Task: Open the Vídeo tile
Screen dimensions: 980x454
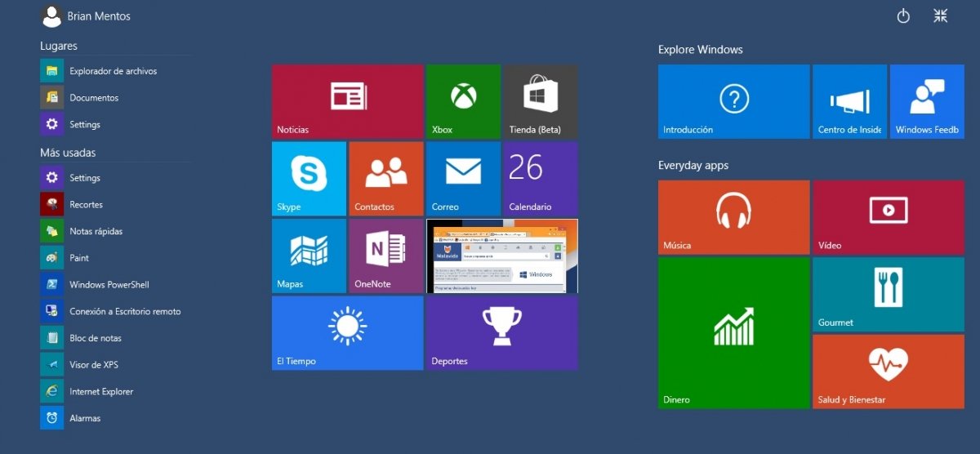Action: point(889,217)
